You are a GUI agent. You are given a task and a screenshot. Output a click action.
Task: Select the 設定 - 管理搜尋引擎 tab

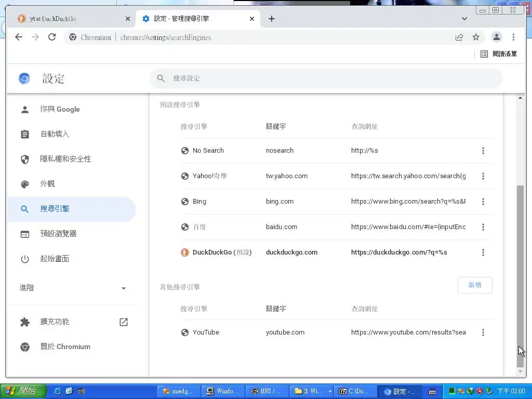click(x=197, y=19)
